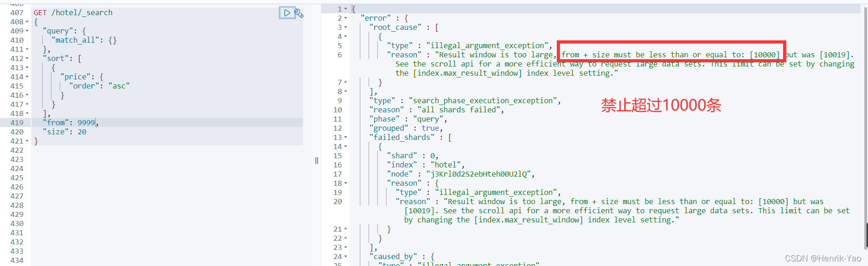The width and height of the screenshot is (868, 266).
Task: Click the "search_phase_execution_exception" type line
Action: (x=465, y=100)
